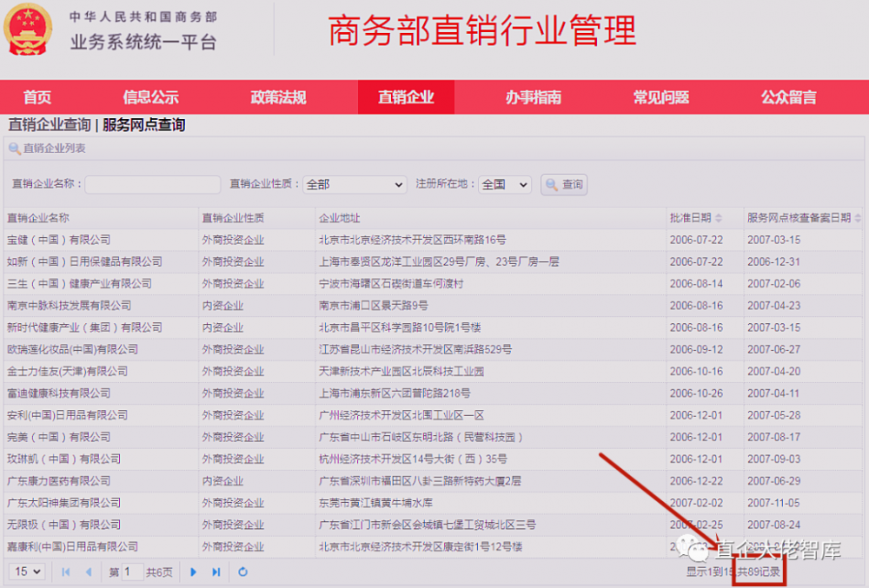Click address 东莞市黄江镇黄牛埔水库

point(375,503)
